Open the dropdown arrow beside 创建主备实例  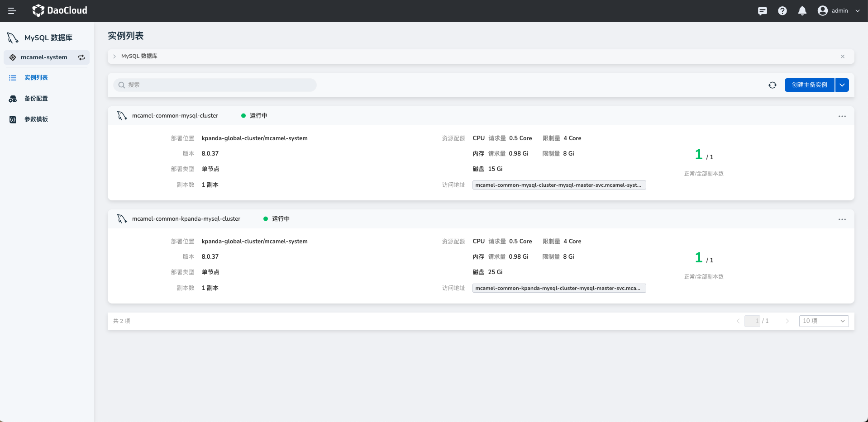click(842, 85)
